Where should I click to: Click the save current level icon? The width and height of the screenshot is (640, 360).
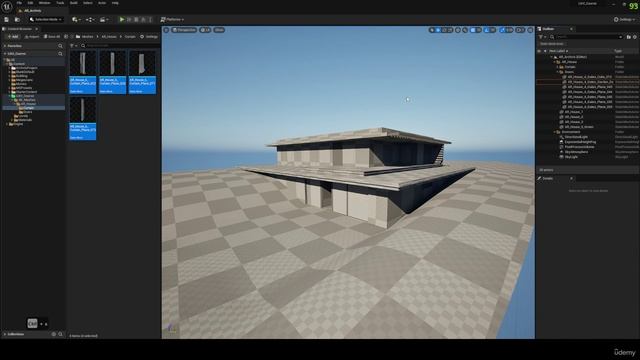pyautogui.click(x=7, y=19)
